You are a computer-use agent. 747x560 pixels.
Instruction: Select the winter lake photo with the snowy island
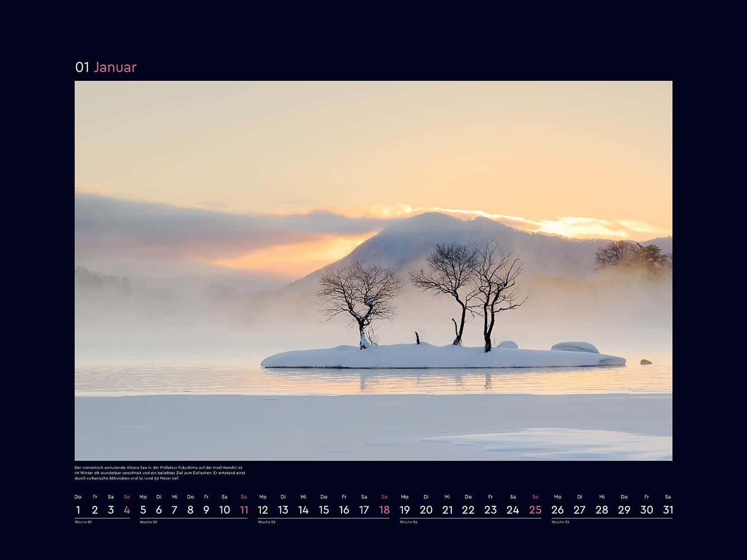point(373,271)
